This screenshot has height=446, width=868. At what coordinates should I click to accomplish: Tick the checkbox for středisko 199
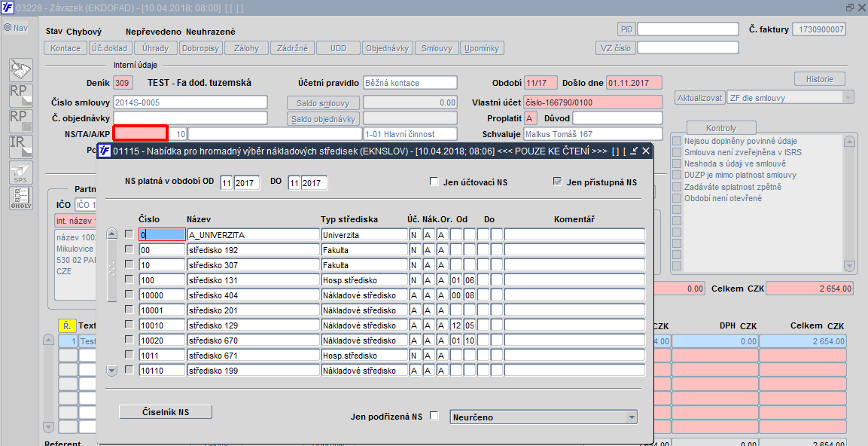(129, 370)
